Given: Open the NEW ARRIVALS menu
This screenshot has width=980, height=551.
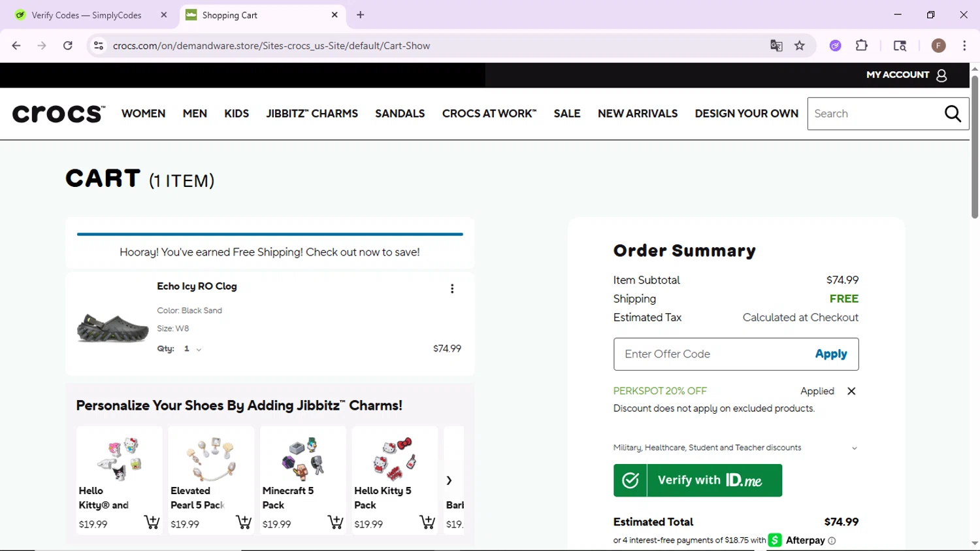Looking at the screenshot, I should [x=638, y=114].
